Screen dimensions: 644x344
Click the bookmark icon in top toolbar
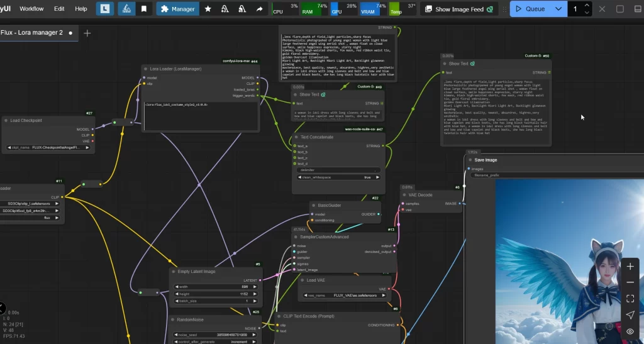pyautogui.click(x=144, y=9)
